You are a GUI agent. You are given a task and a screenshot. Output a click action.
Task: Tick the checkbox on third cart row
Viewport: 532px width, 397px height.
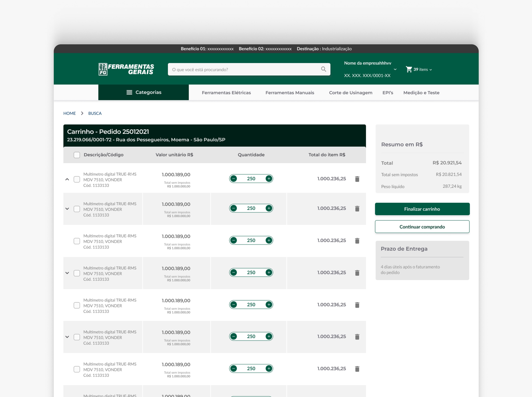click(77, 241)
